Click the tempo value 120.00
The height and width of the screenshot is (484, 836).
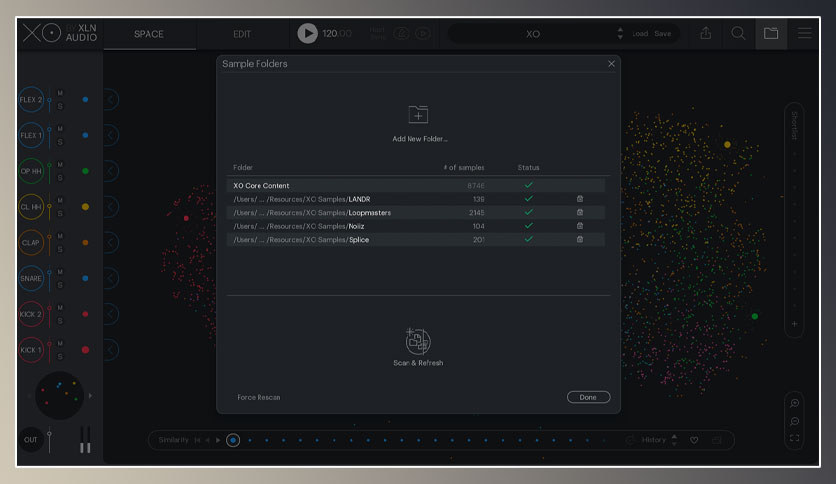[336, 34]
